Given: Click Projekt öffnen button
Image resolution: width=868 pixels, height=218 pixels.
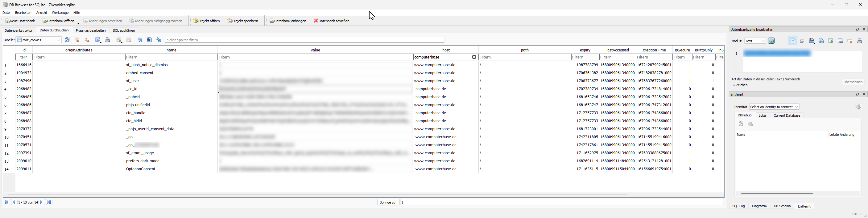Looking at the screenshot, I should tap(207, 21).
